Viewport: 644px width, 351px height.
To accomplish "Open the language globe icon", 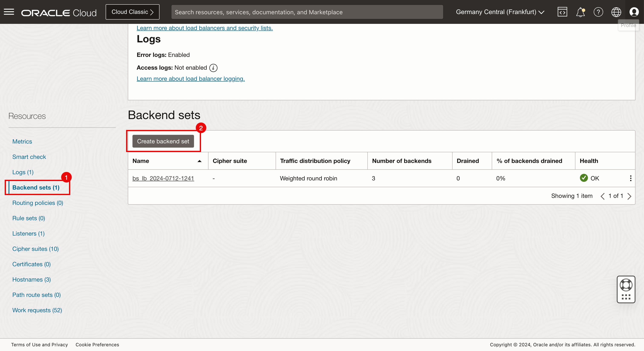I will [x=616, y=12].
